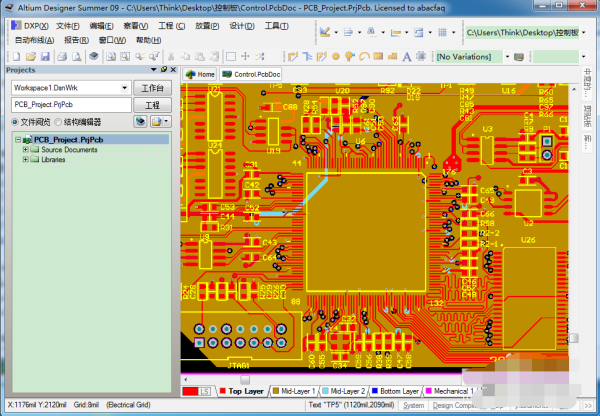
Task: Open the 文件(F) menu
Action: click(68, 26)
